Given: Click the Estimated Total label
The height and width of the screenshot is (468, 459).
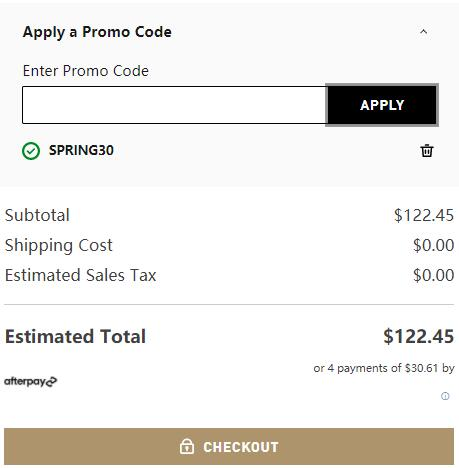Looking at the screenshot, I should pyautogui.click(x=75, y=336).
